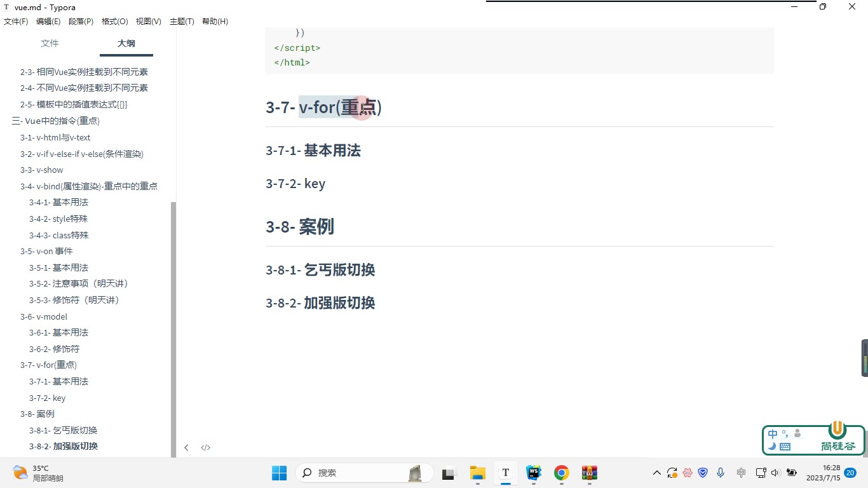Open Windows Start menu
The image size is (868, 488).
pos(279,473)
